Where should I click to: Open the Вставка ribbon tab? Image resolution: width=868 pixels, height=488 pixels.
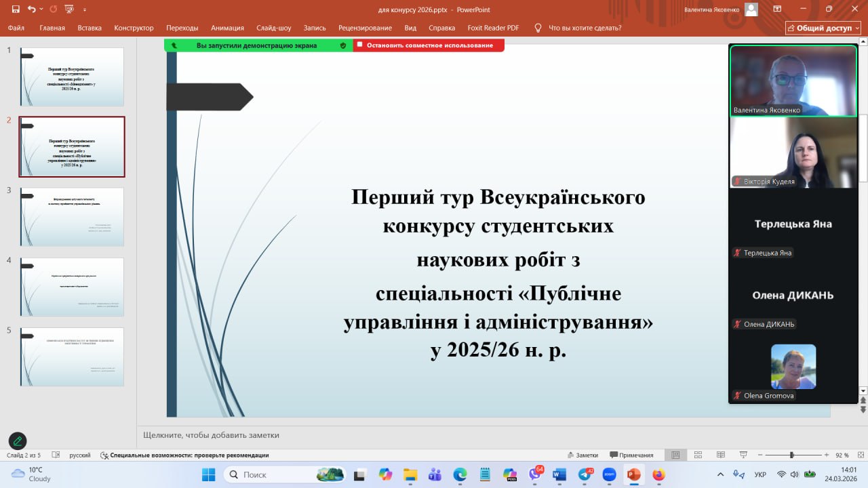90,28
